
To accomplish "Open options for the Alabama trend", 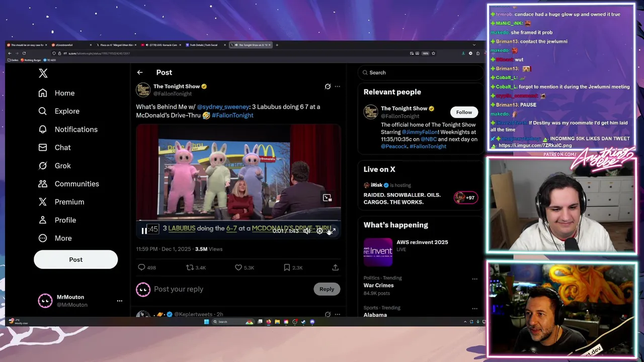I will click(x=474, y=308).
